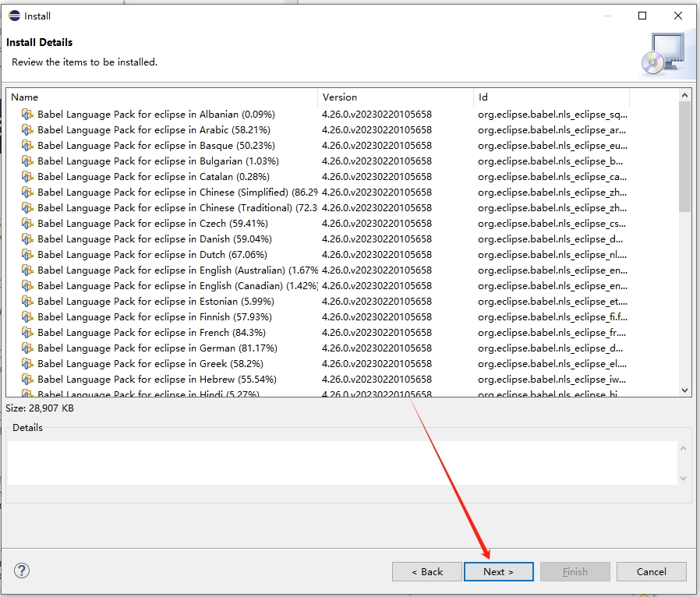Proceed with the Next > button
Viewport: 700px width, 597px height.
pyautogui.click(x=499, y=571)
